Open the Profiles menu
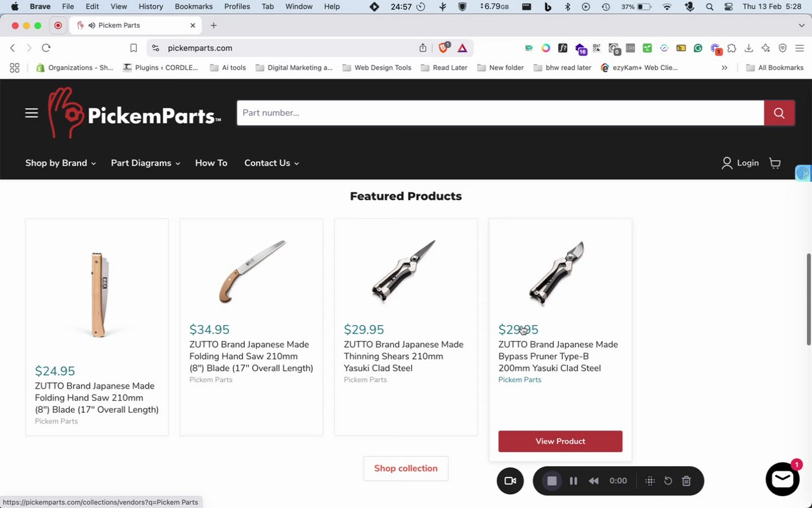Screen dimensions: 812x508 coord(237,6)
